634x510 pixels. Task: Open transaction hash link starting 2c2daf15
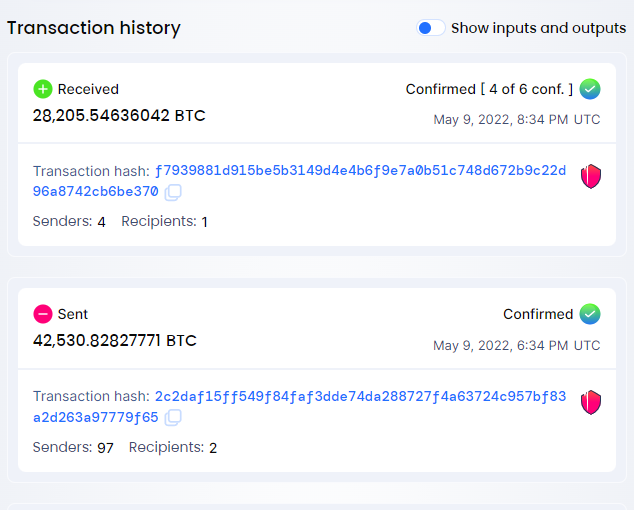tap(299, 406)
